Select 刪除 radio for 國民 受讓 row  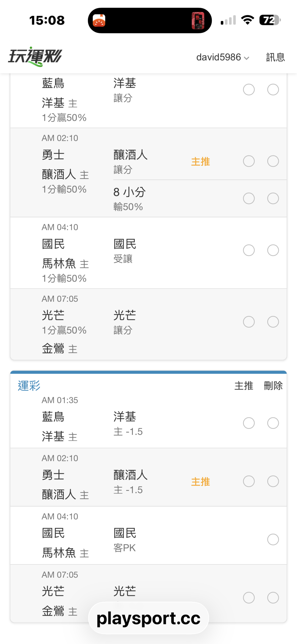[273, 250]
